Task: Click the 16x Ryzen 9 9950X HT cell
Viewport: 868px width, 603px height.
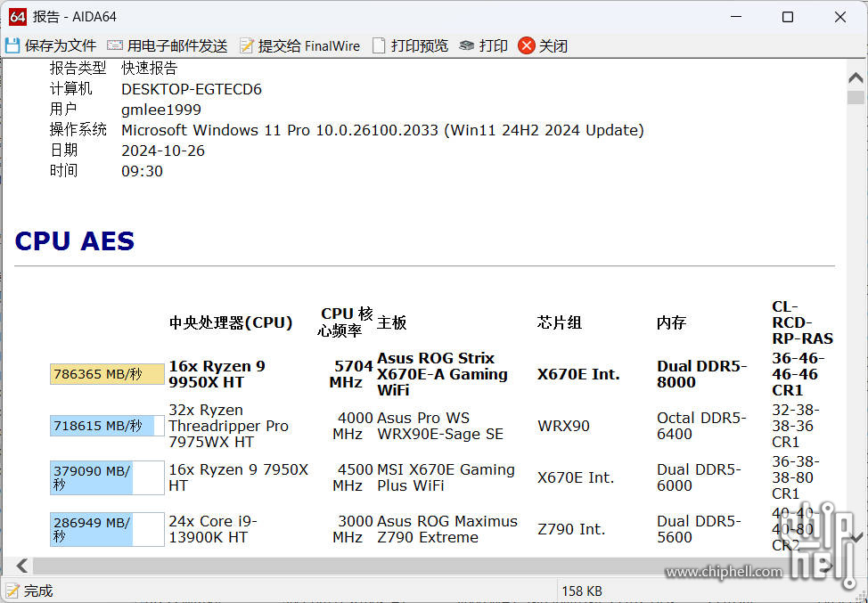Action: point(217,374)
